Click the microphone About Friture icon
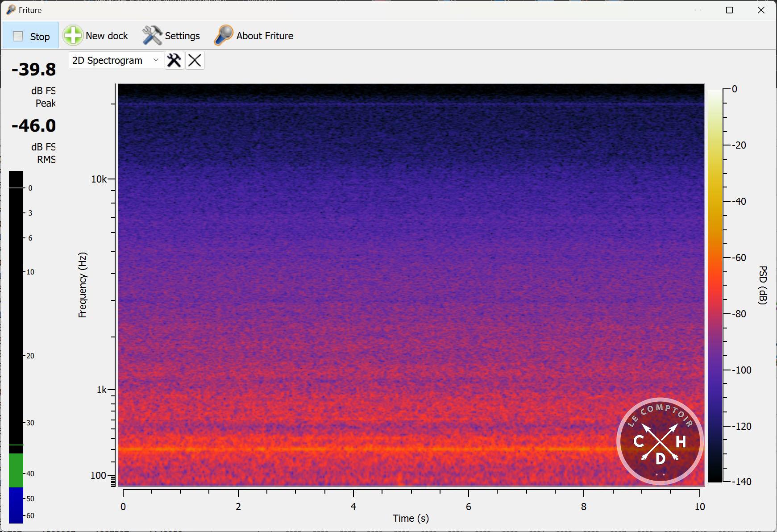777x532 pixels. 224,35
